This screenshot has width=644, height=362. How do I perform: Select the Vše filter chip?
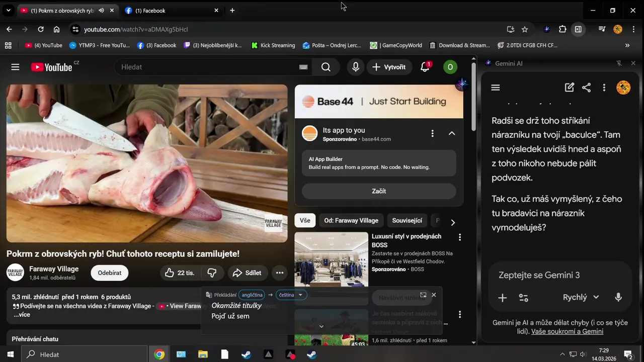click(305, 220)
